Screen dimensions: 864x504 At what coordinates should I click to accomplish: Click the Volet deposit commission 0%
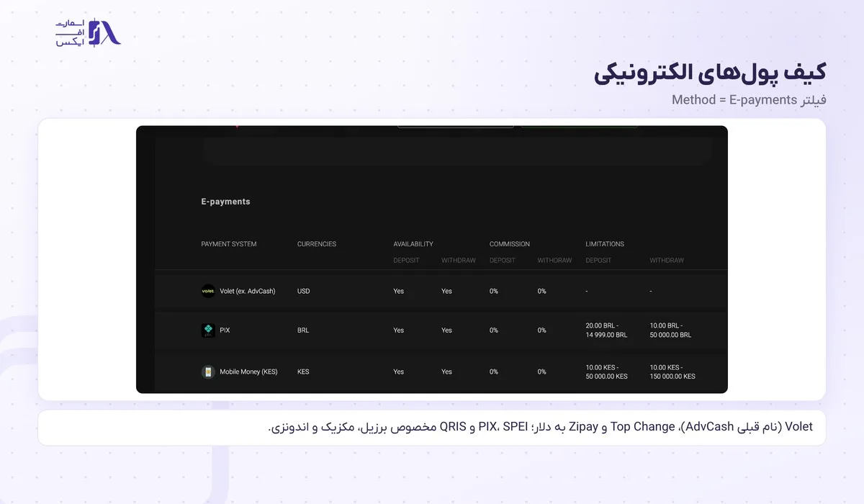click(494, 292)
